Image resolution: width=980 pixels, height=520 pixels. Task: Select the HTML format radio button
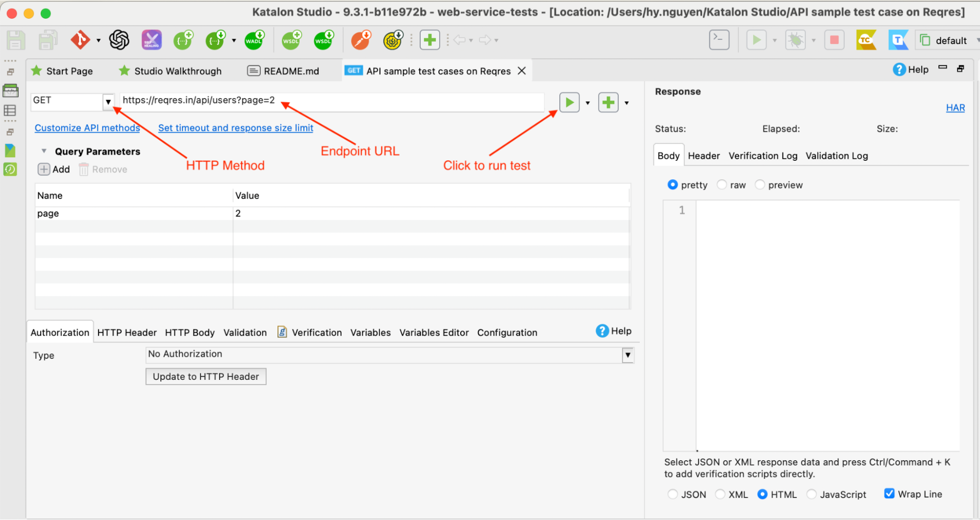pos(762,495)
